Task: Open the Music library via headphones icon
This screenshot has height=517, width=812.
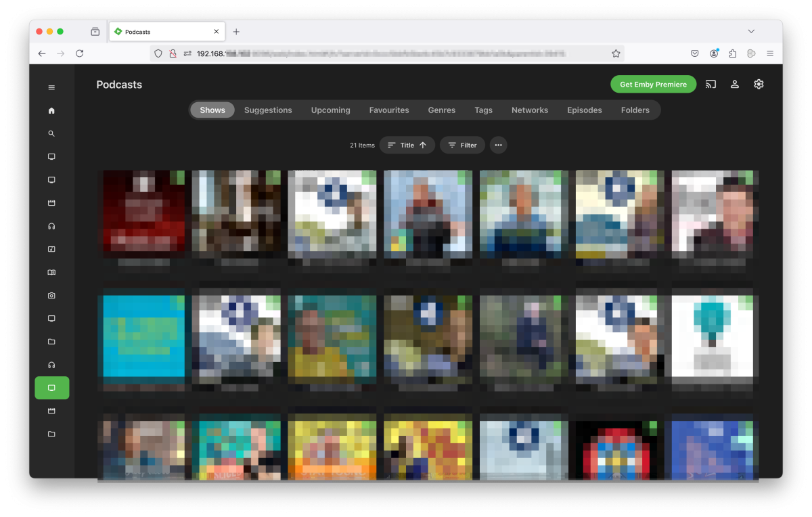Action: [x=51, y=225]
